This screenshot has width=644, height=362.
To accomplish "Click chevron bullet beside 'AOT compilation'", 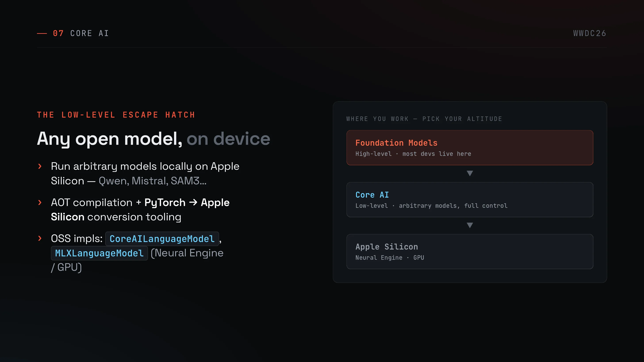I will click(40, 202).
